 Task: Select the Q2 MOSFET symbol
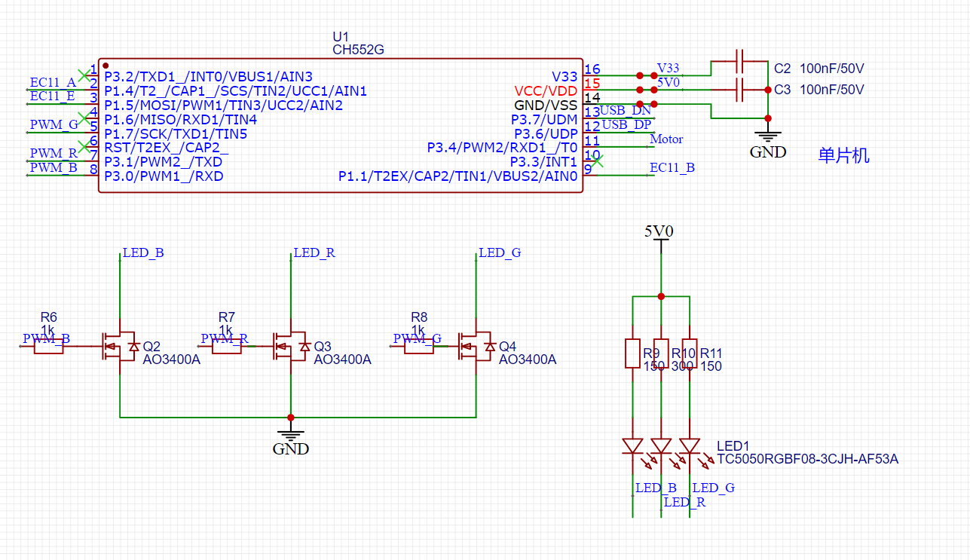[x=121, y=346]
